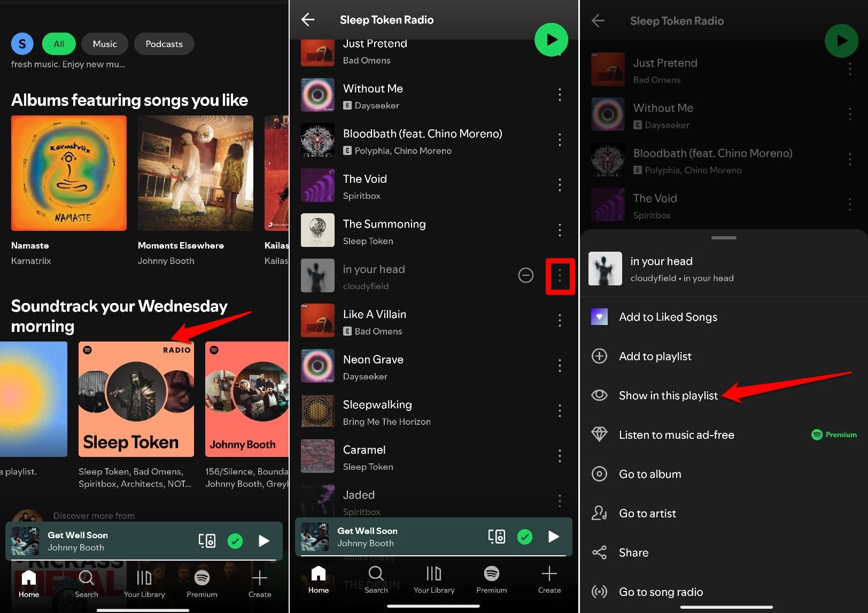Open the Namaste album cover
868x613 pixels.
pyautogui.click(x=69, y=173)
